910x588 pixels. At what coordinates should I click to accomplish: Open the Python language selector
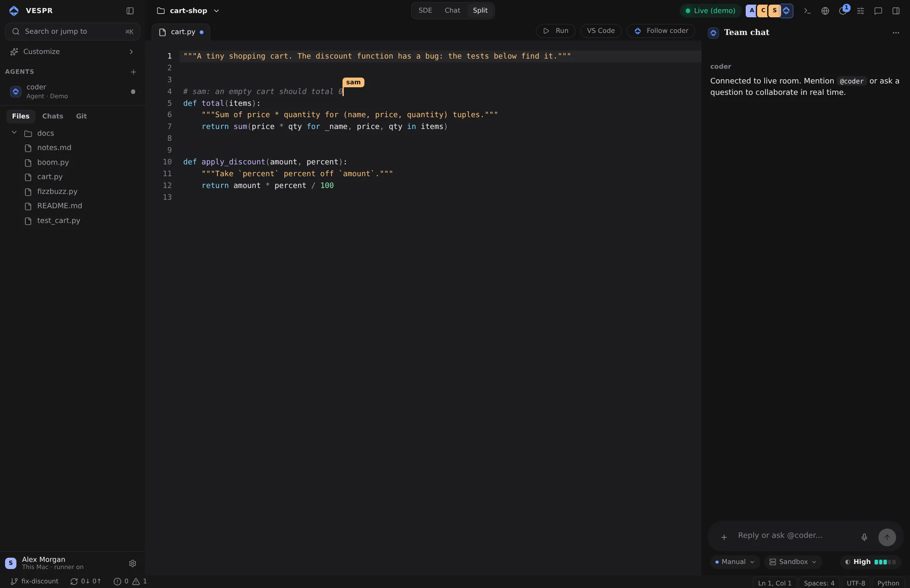coord(888,583)
